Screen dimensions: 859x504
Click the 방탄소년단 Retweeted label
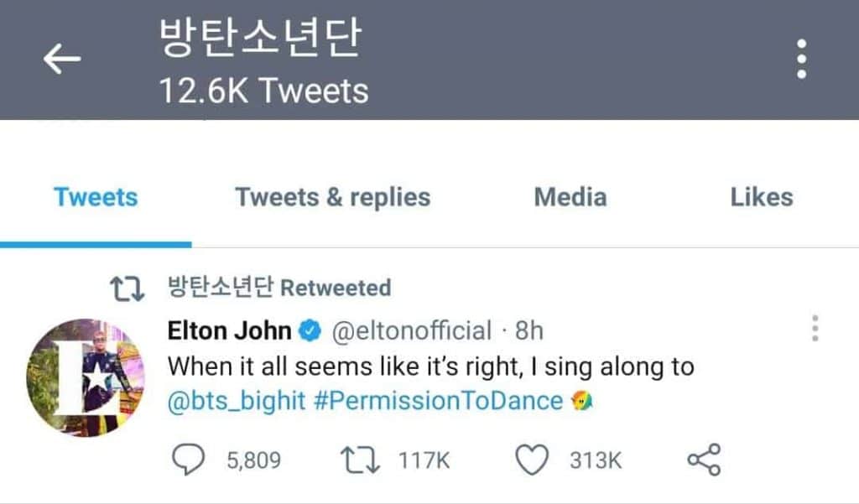click(280, 288)
